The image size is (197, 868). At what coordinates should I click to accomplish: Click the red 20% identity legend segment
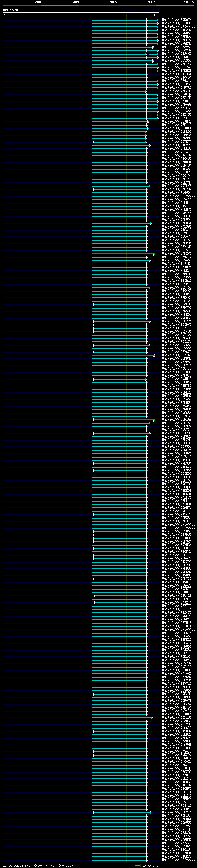[x=22, y=6]
